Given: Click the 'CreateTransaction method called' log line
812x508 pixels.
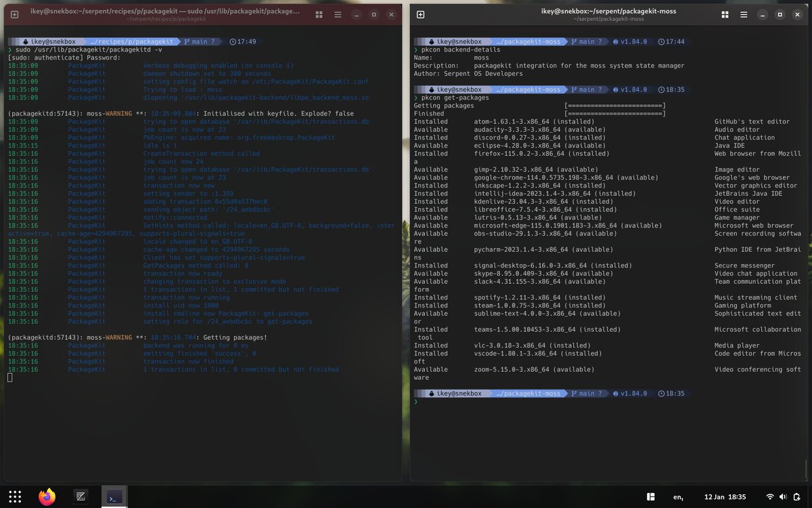Looking at the screenshot, I should (x=133, y=154).
